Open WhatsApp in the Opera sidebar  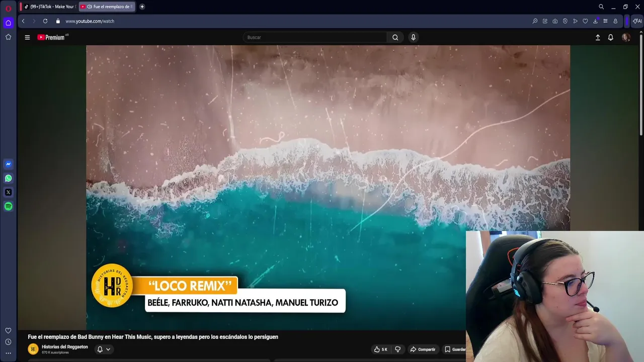8,178
